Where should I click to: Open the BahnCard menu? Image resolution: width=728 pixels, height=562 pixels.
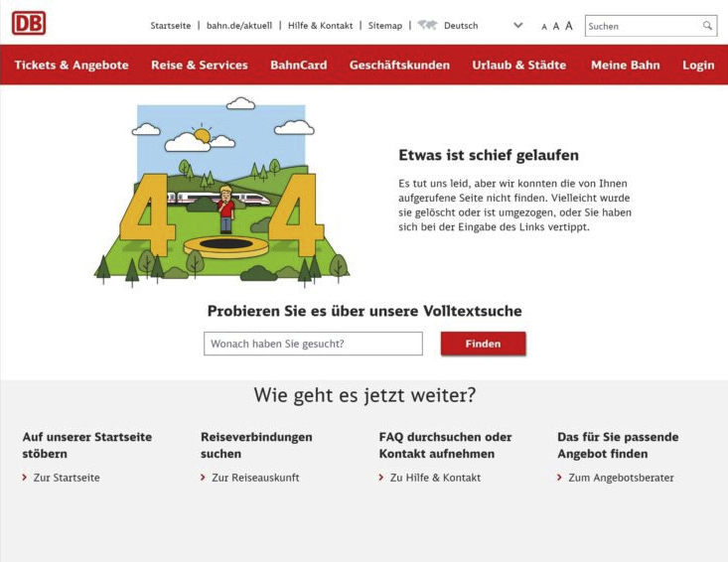(x=299, y=65)
